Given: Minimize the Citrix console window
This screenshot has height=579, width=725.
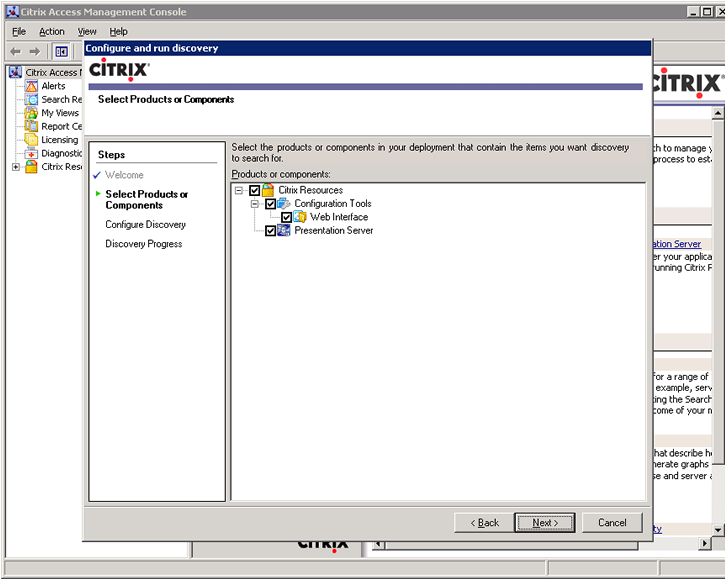Looking at the screenshot, I should 692,12.
